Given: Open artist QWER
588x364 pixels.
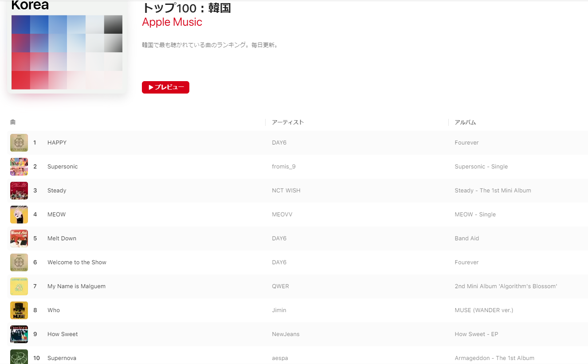Looking at the screenshot, I should click(280, 286).
